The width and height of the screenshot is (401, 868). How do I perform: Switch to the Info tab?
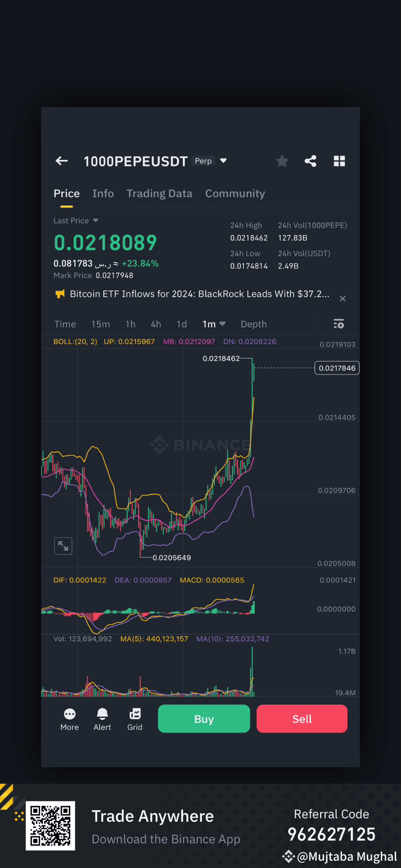tap(103, 193)
